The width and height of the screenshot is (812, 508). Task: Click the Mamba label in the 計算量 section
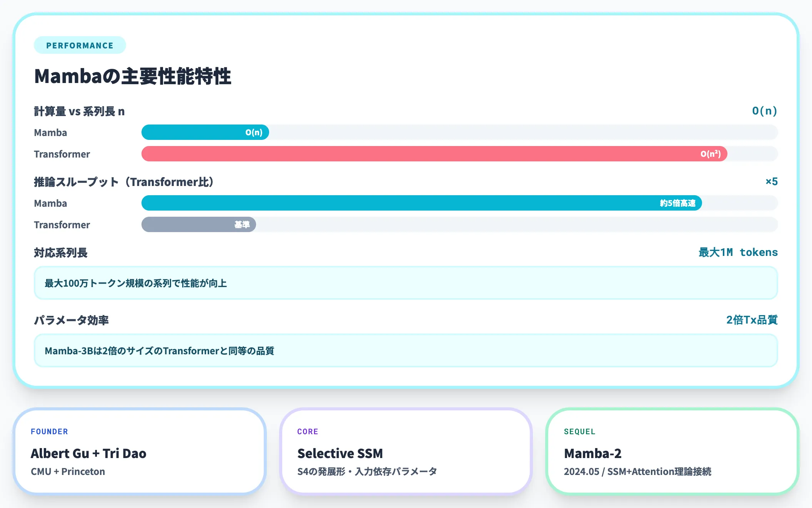50,133
